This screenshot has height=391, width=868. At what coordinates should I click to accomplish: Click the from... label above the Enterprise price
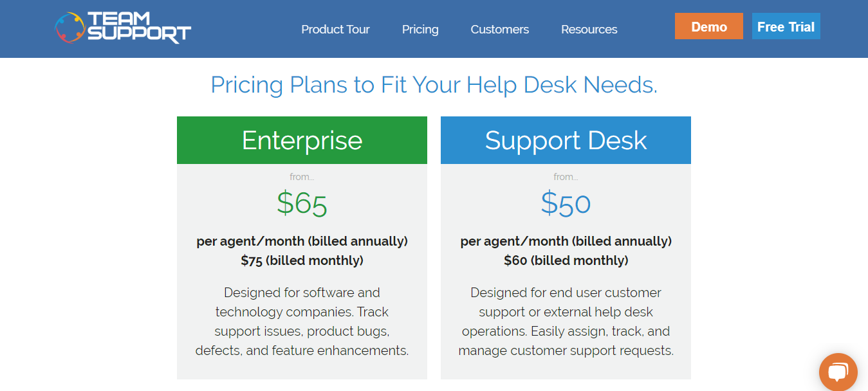click(302, 176)
